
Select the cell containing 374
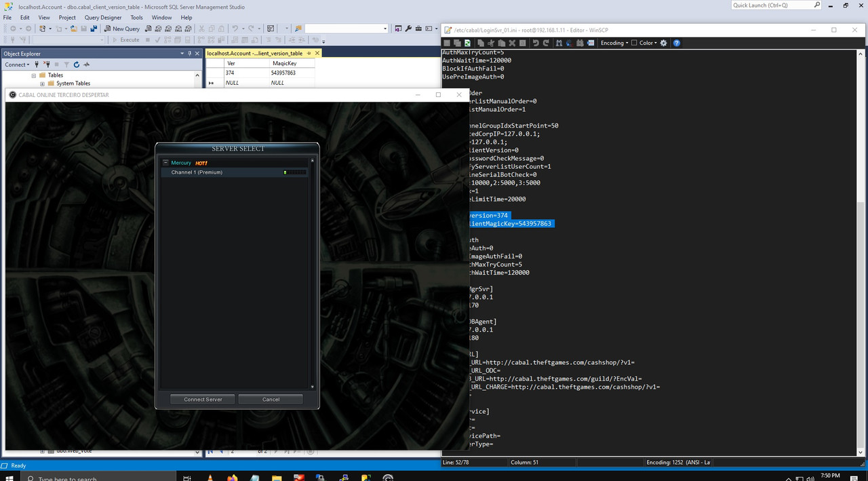tap(246, 73)
